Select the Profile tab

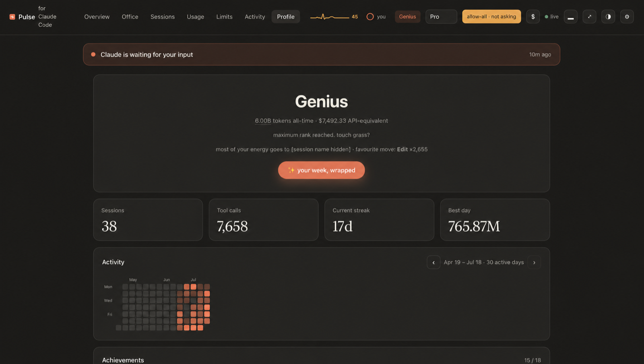(x=286, y=17)
